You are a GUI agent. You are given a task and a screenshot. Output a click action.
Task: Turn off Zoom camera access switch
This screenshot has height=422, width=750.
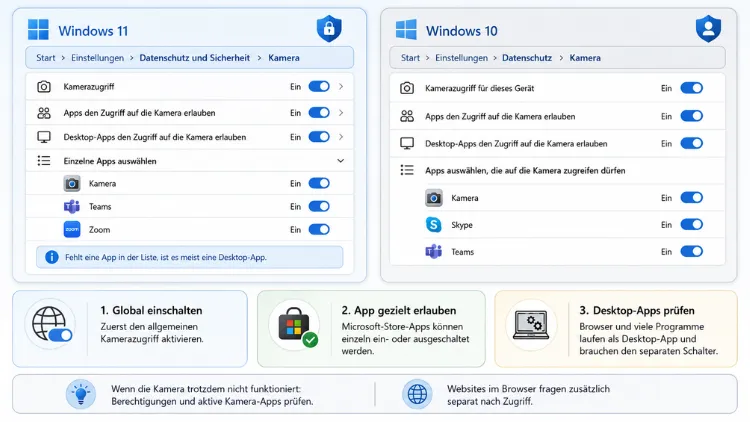tap(319, 230)
